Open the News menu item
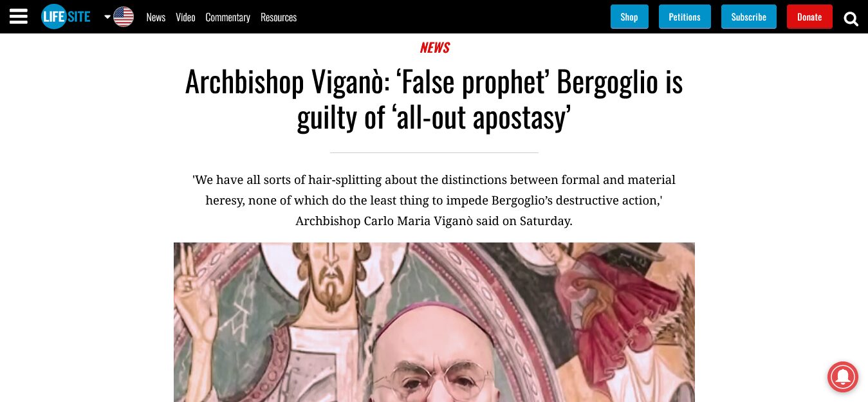This screenshot has height=402, width=868. point(156,17)
